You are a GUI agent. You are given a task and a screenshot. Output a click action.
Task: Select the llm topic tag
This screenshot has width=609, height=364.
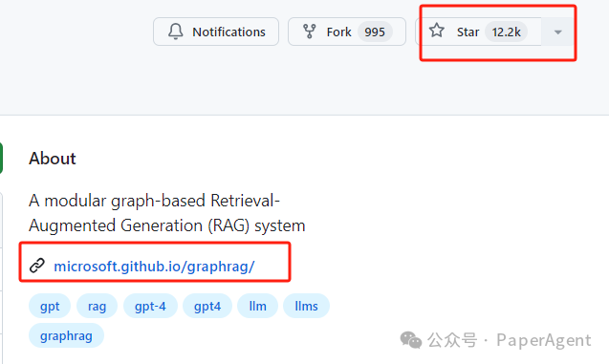click(x=257, y=306)
